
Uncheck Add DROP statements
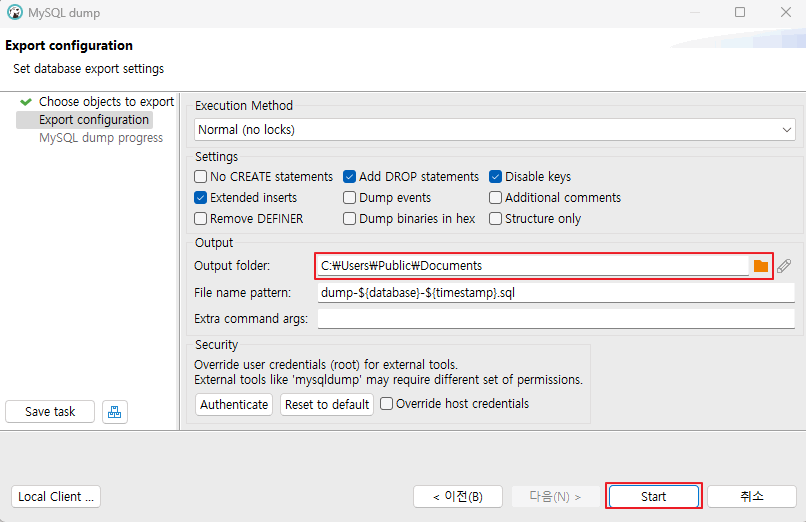coord(350,177)
